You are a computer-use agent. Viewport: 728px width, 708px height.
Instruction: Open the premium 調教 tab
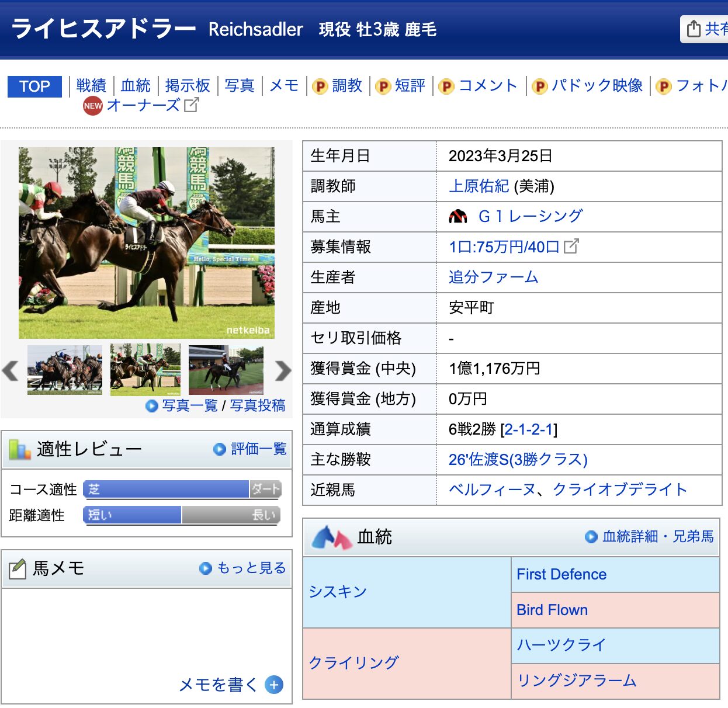(347, 86)
